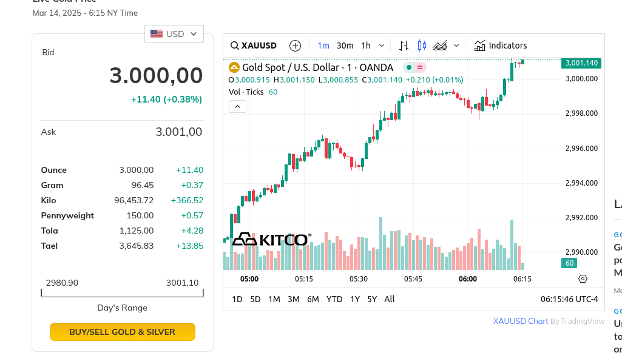Select the candlestick chart style icon

pos(422,45)
